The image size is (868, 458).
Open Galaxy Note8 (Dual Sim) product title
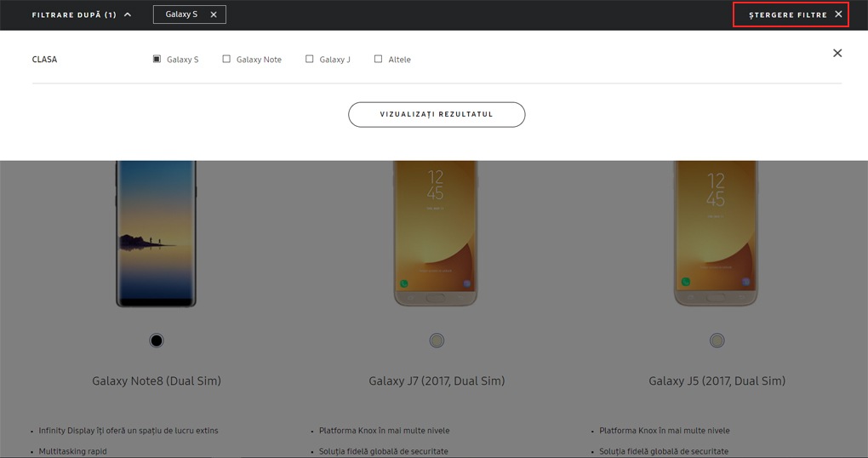(157, 381)
